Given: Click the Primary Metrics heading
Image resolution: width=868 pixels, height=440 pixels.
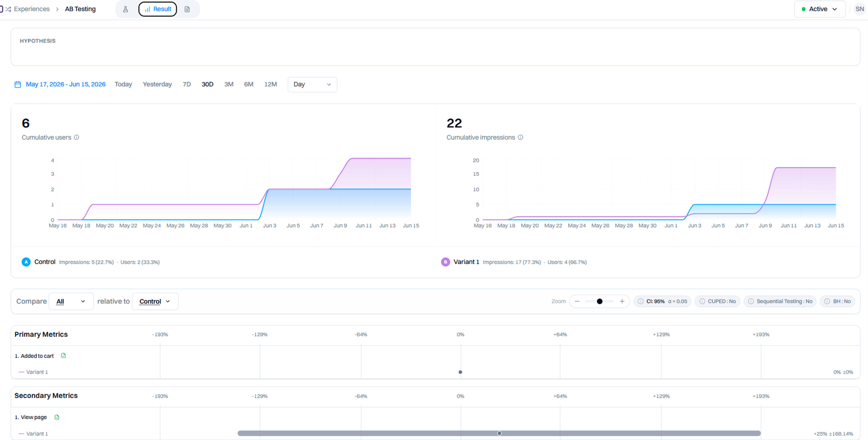Looking at the screenshot, I should click(x=41, y=334).
